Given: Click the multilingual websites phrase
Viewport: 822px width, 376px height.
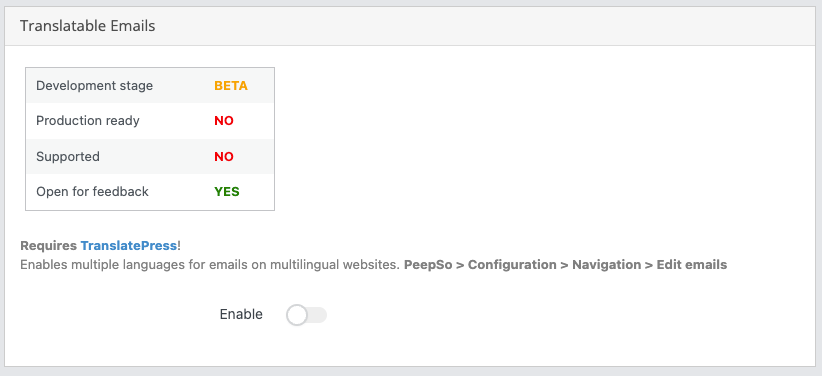Looking at the screenshot, I should (x=335, y=265).
